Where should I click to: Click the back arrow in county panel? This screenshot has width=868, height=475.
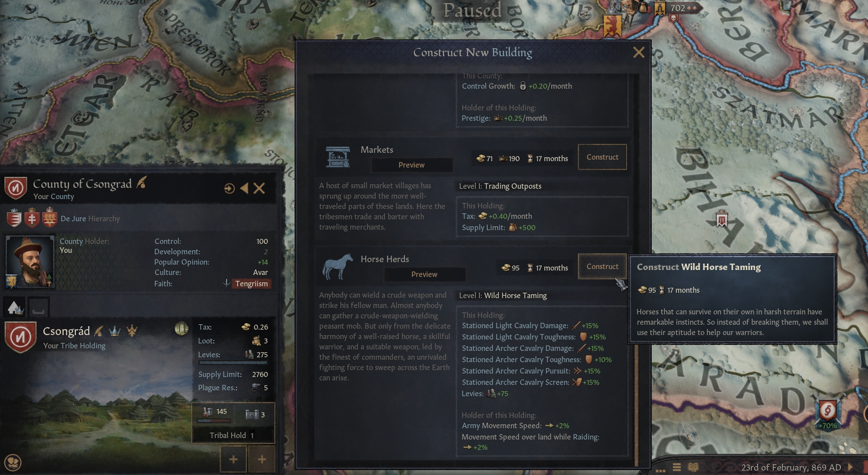244,188
